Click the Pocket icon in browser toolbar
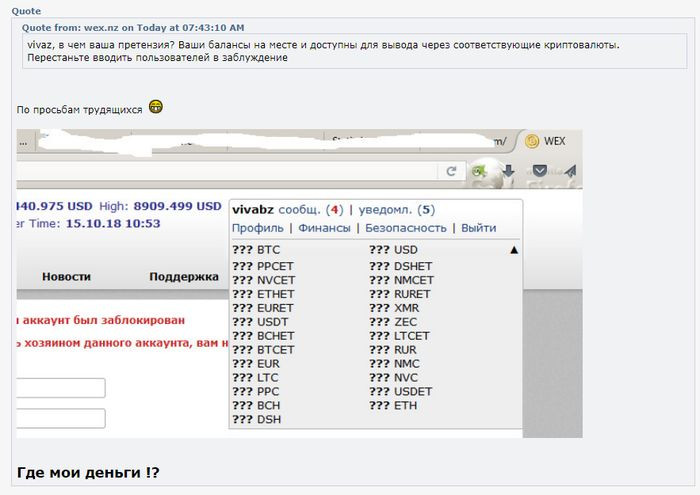 pyautogui.click(x=540, y=171)
